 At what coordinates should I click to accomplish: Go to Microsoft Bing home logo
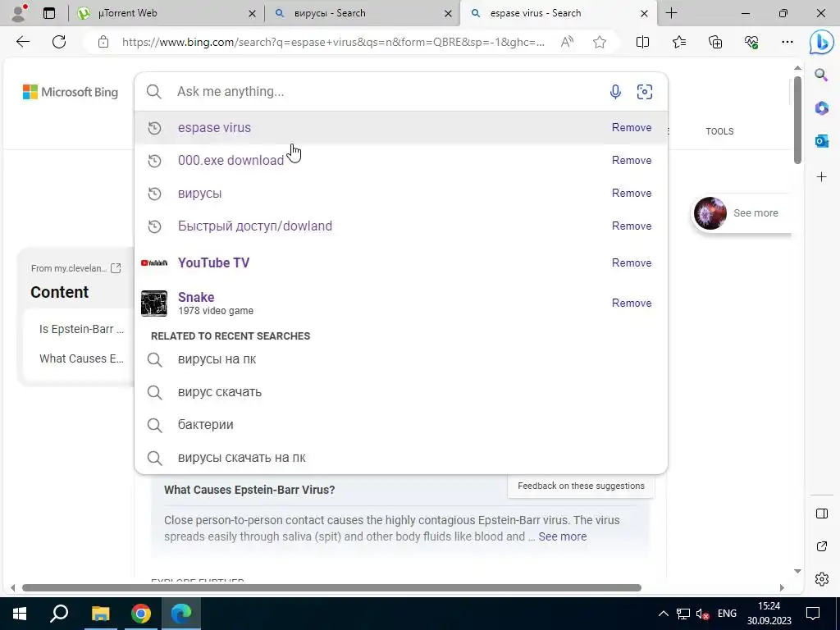pyautogui.click(x=71, y=92)
